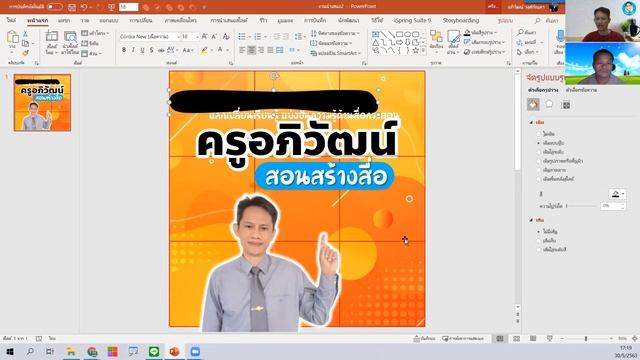Apply Italic formatting
This screenshot has width=640, height=360.
(x=133, y=50)
